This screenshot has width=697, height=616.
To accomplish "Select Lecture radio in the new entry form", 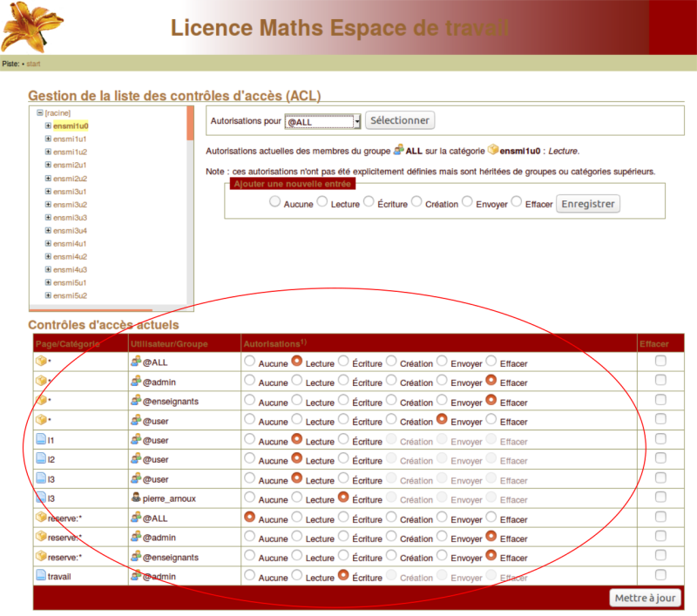I will [322, 202].
